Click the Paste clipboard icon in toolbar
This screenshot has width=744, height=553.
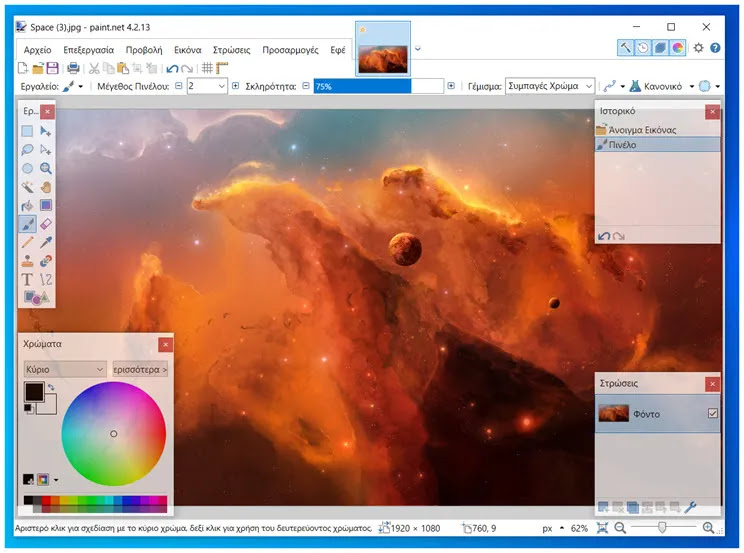click(x=123, y=68)
